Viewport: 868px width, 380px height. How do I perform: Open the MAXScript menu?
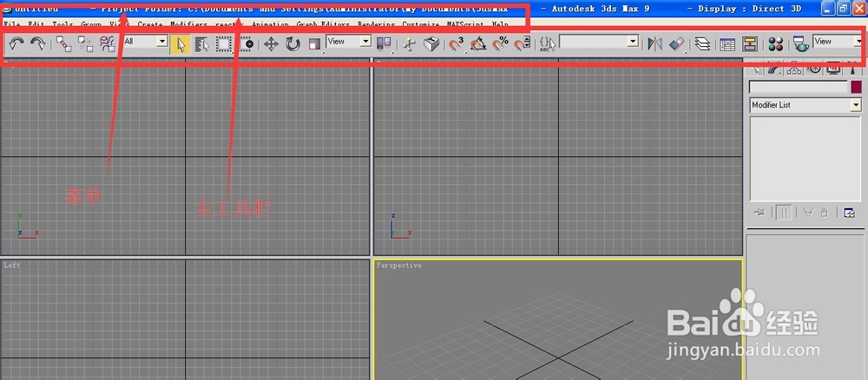(x=465, y=25)
